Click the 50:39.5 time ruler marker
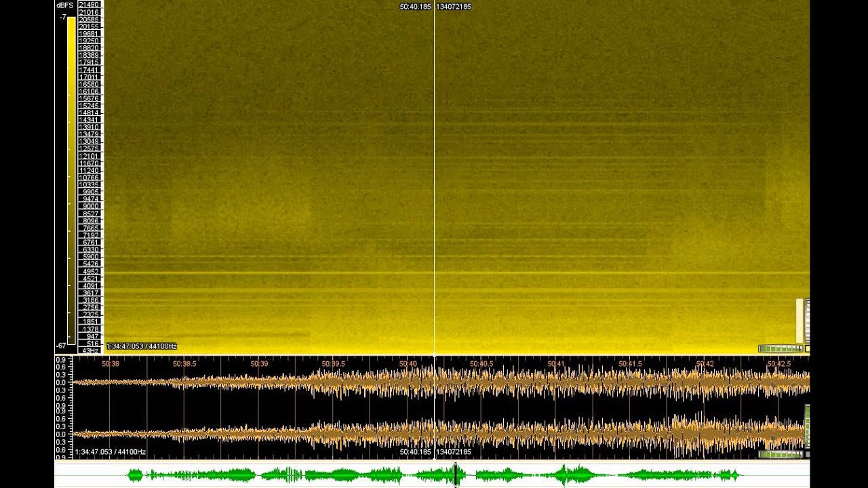This screenshot has height=488, width=868. [x=334, y=364]
